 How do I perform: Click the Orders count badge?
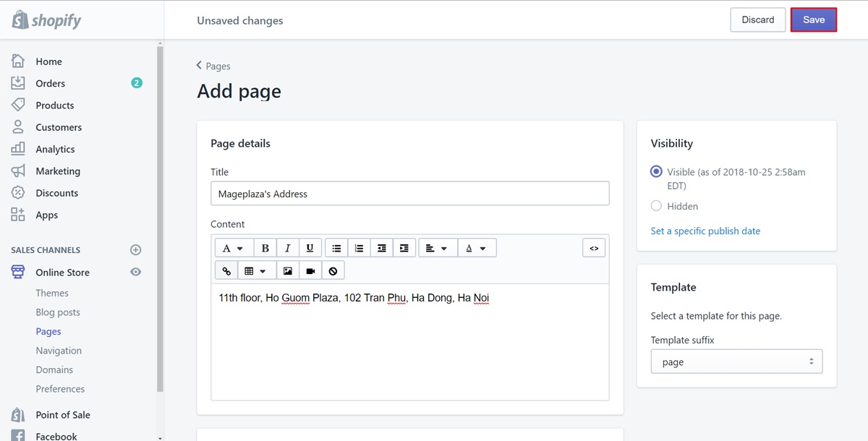coord(137,83)
